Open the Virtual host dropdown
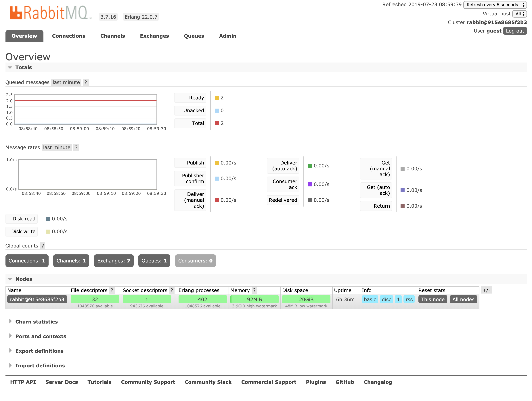 pyautogui.click(x=519, y=14)
